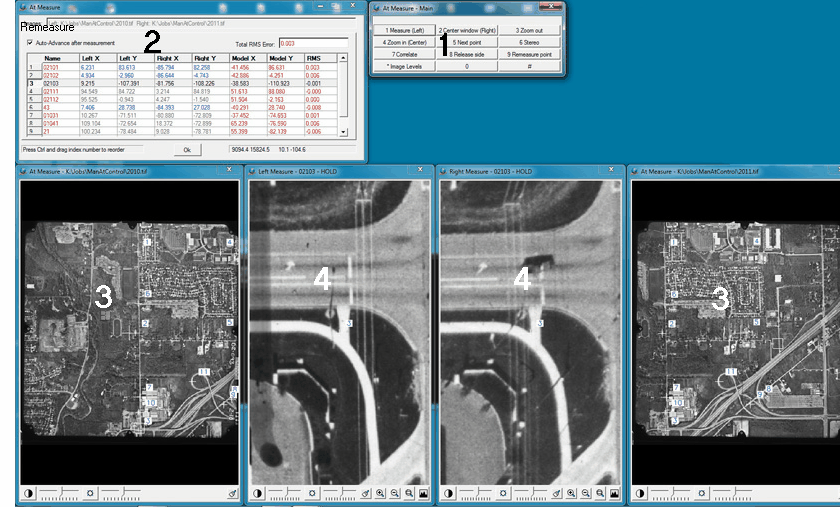This screenshot has height=507, width=840.
Task: Click the Total RMS Error field
Action: click(x=313, y=43)
